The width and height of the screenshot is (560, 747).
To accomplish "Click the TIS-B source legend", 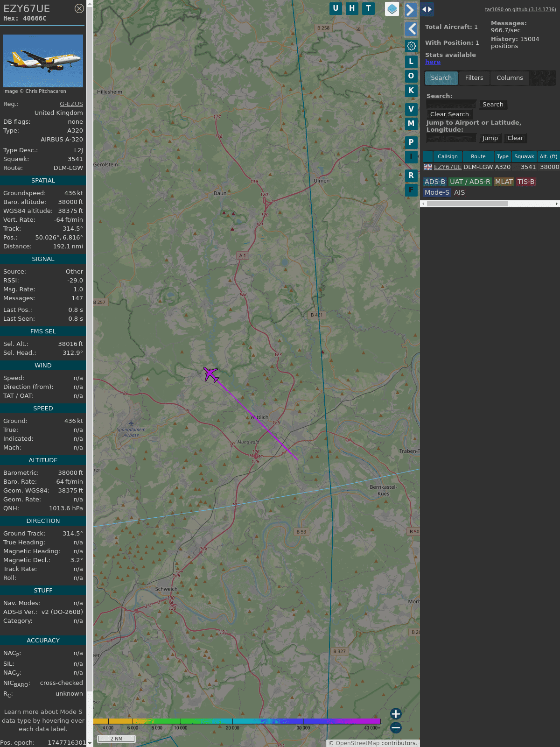I will tap(526, 182).
